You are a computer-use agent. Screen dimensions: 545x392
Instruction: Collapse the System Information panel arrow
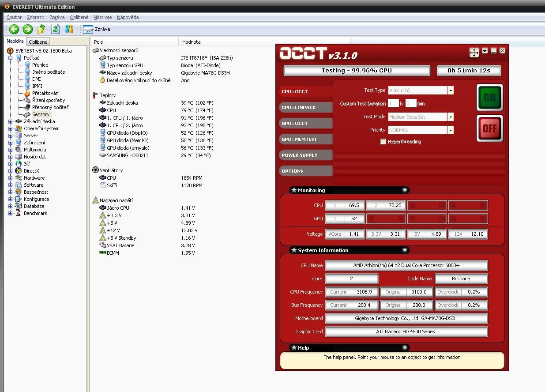405,250
